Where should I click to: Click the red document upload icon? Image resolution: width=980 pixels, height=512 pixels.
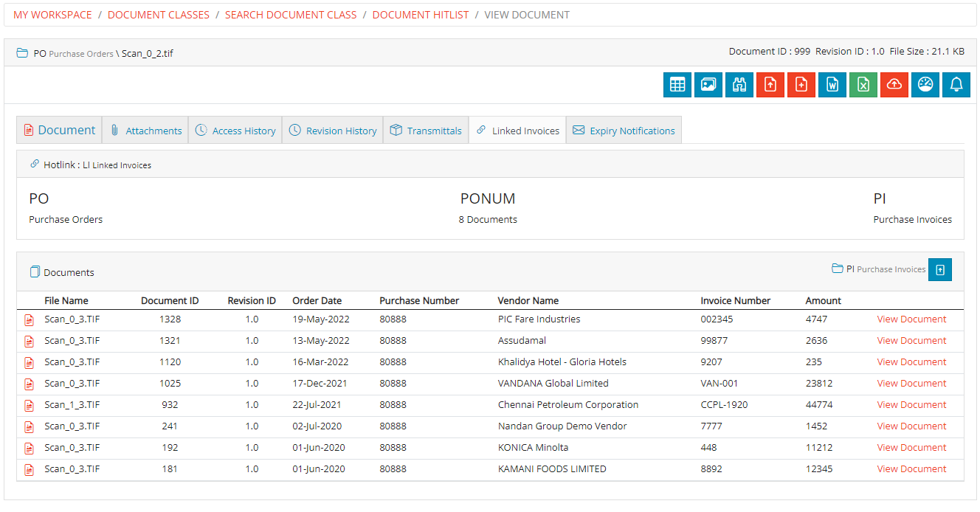[770, 84]
